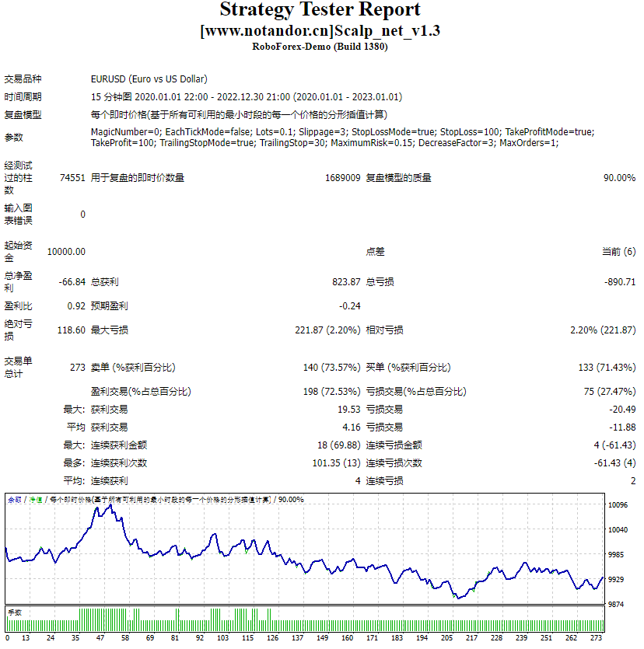
Task: Click absolute drawdown 118.60
Action: [72, 330]
